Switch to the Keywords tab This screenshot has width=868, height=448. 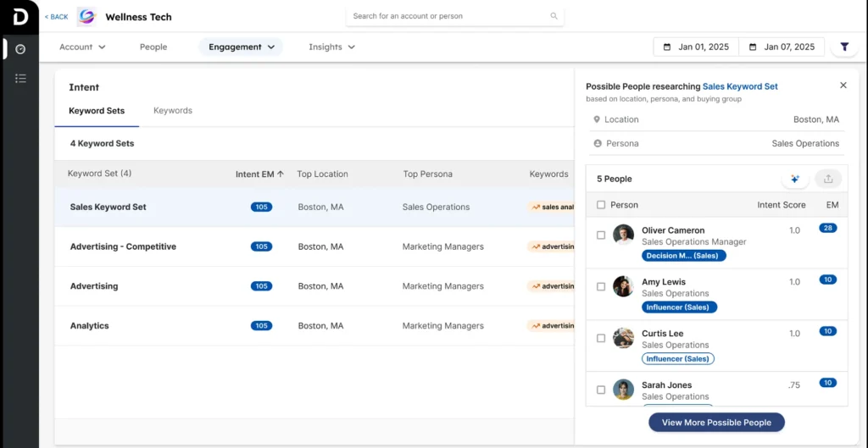tap(172, 111)
